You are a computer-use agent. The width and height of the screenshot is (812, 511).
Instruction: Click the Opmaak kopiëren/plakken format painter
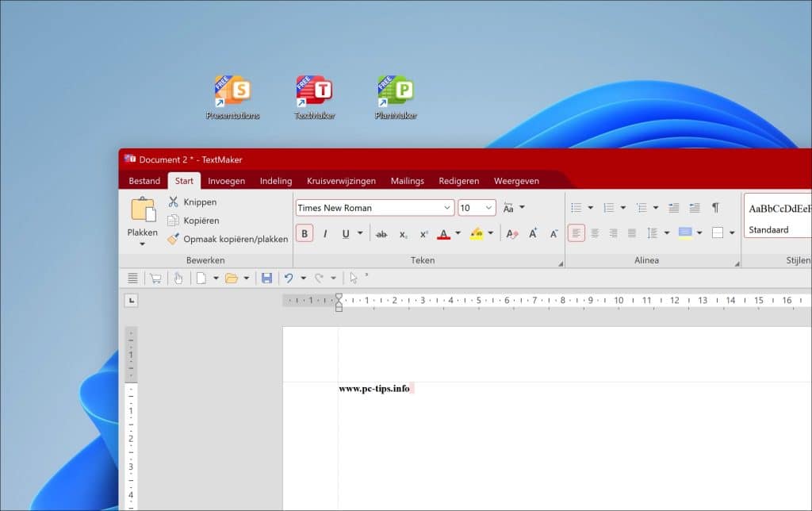(227, 239)
